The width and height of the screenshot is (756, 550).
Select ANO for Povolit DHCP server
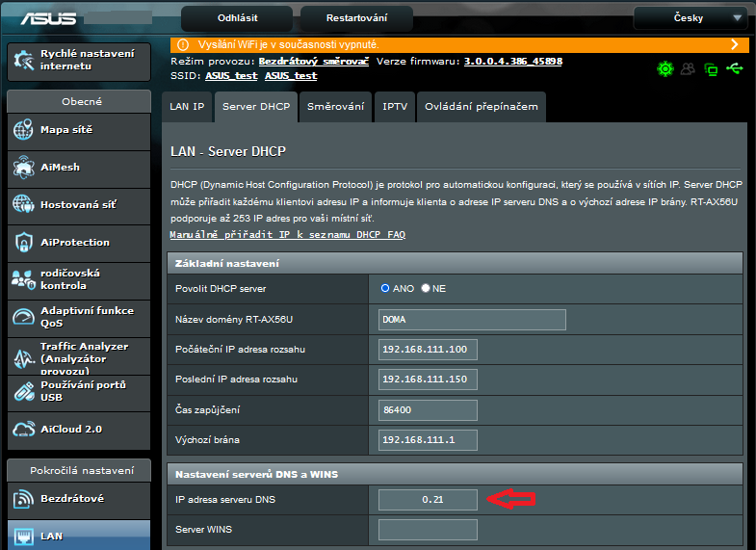click(x=386, y=288)
